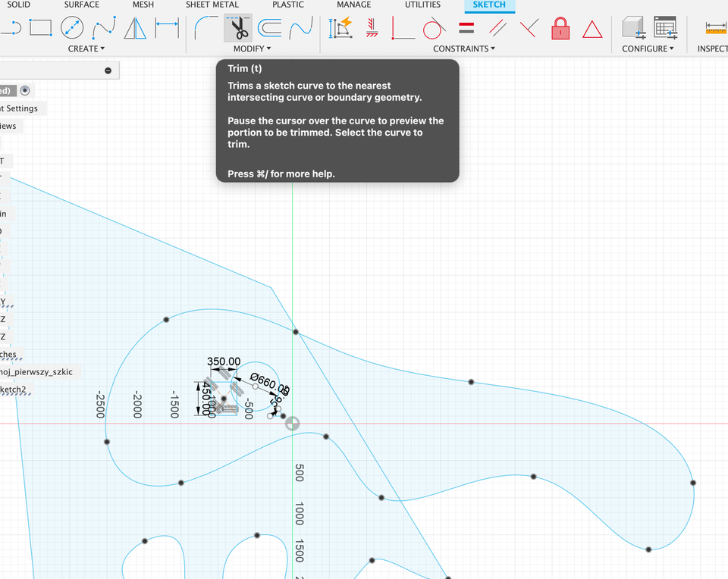Image resolution: width=728 pixels, height=579 pixels.
Task: Choose the Offset tool icon
Action: [269, 29]
